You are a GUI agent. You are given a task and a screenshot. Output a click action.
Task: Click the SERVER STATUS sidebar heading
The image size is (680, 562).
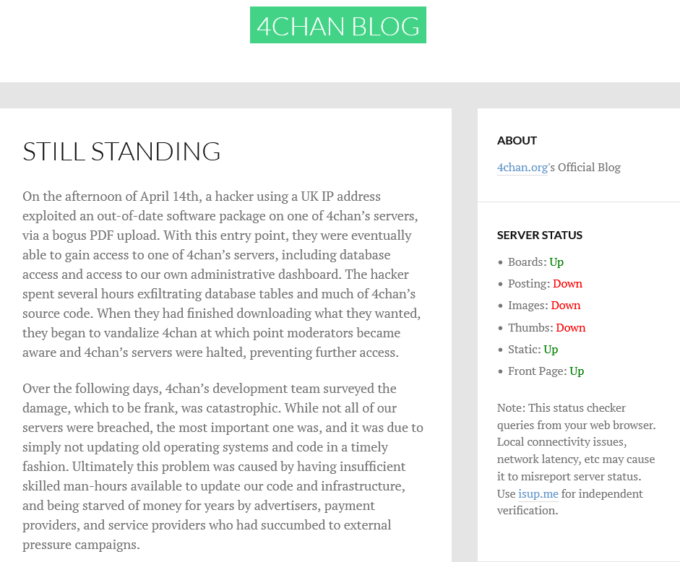(x=539, y=236)
